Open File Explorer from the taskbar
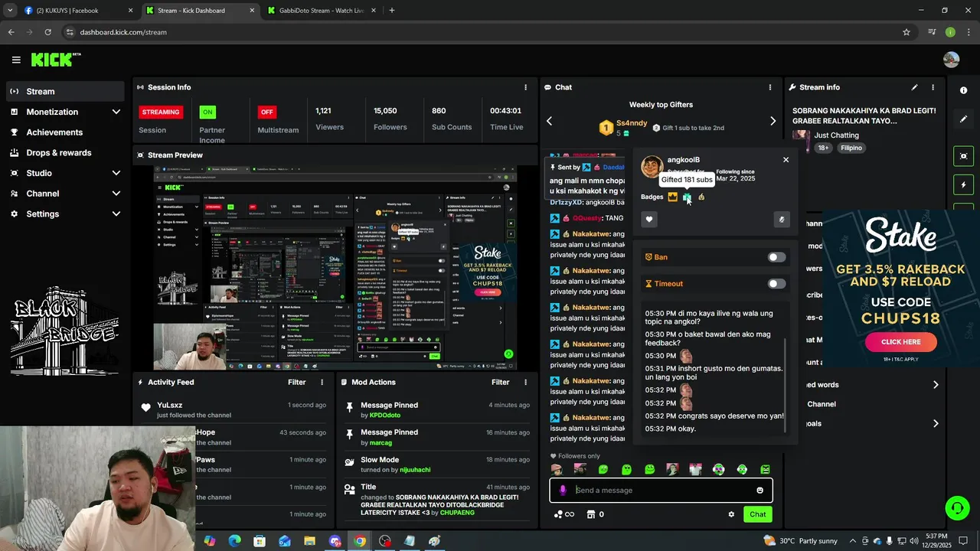 pos(309,541)
